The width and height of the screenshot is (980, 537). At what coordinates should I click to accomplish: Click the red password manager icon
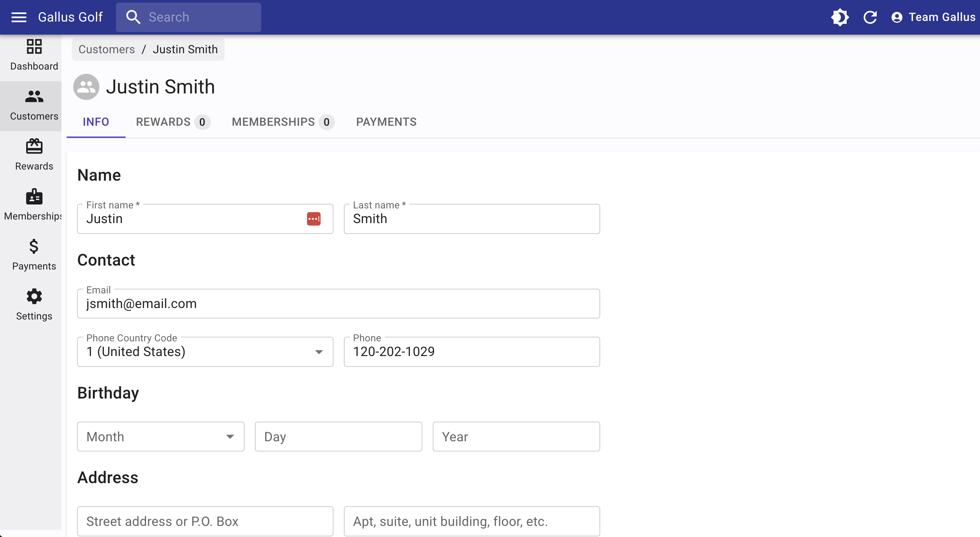[313, 219]
